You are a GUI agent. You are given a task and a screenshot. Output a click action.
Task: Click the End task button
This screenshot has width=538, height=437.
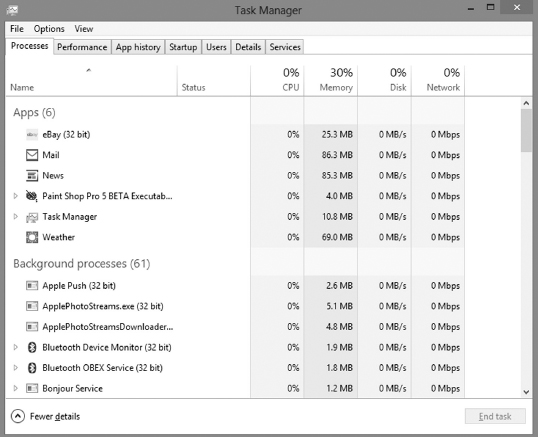(x=495, y=416)
